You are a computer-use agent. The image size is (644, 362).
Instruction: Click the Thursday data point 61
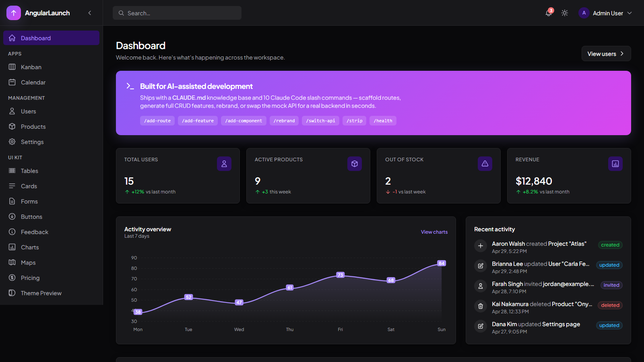pyautogui.click(x=290, y=288)
